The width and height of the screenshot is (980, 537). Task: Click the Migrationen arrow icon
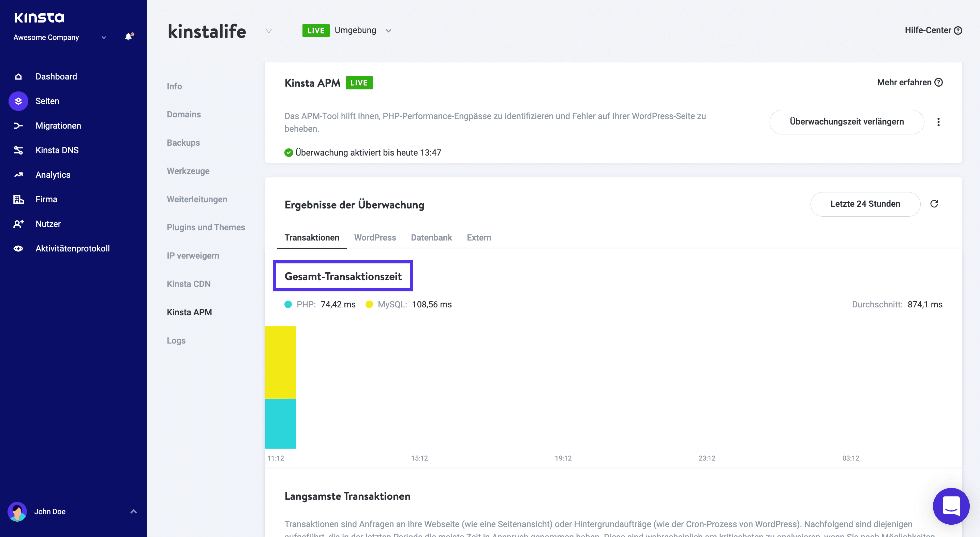(18, 126)
